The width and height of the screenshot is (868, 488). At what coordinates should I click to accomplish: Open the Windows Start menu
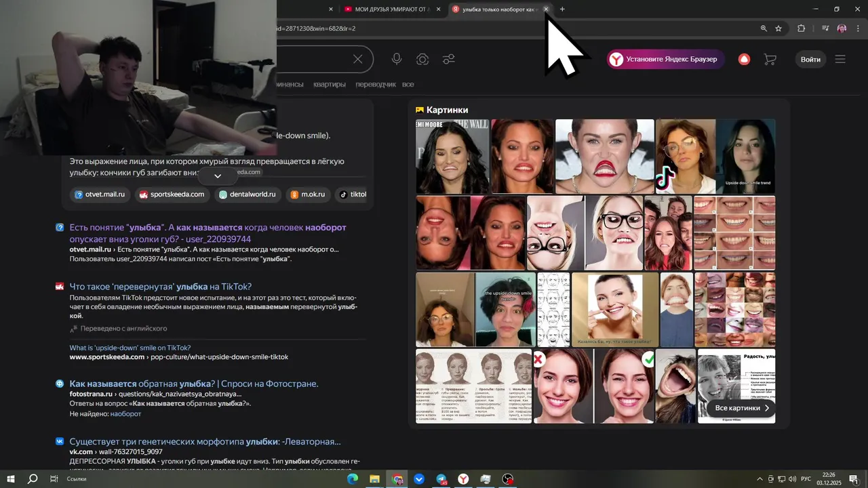tap(10, 479)
